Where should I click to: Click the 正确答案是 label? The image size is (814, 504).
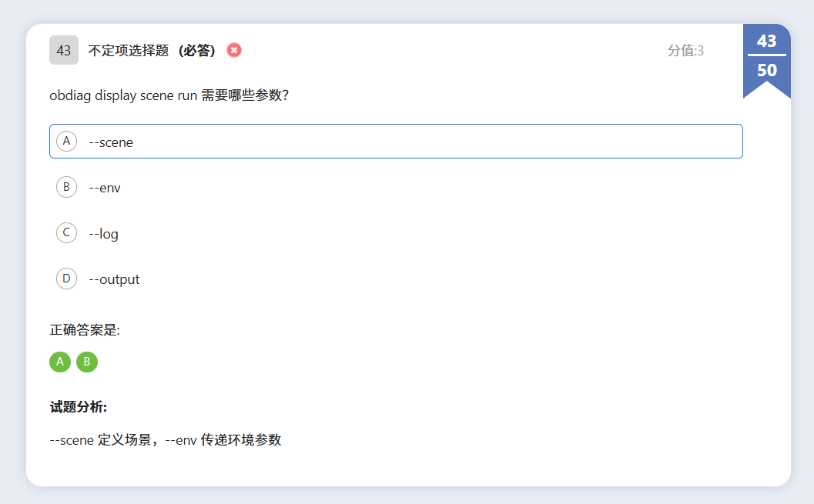pyautogui.click(x=85, y=330)
